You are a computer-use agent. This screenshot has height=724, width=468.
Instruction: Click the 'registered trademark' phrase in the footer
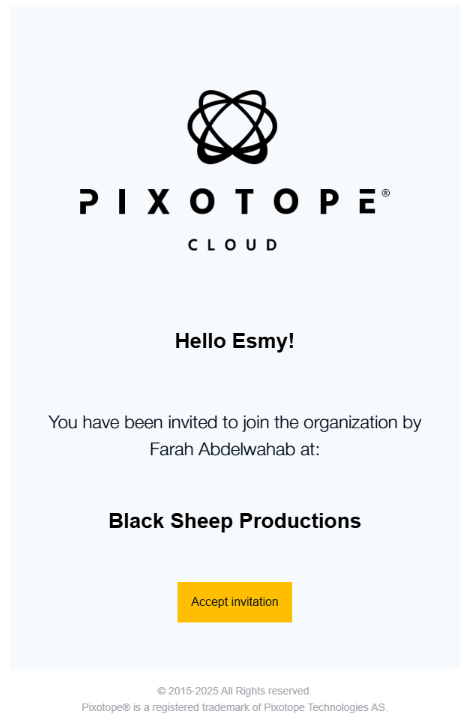(201, 707)
